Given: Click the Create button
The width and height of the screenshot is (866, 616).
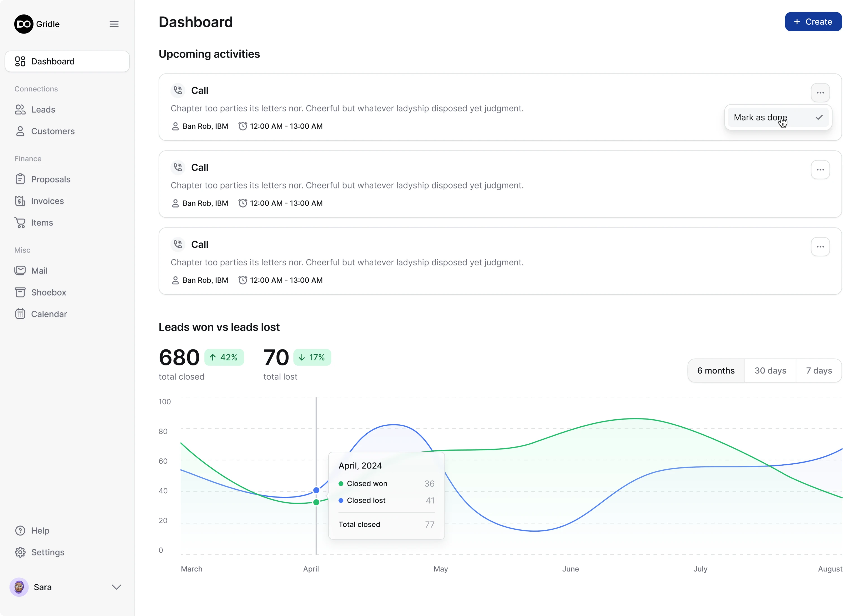Looking at the screenshot, I should tap(813, 22).
